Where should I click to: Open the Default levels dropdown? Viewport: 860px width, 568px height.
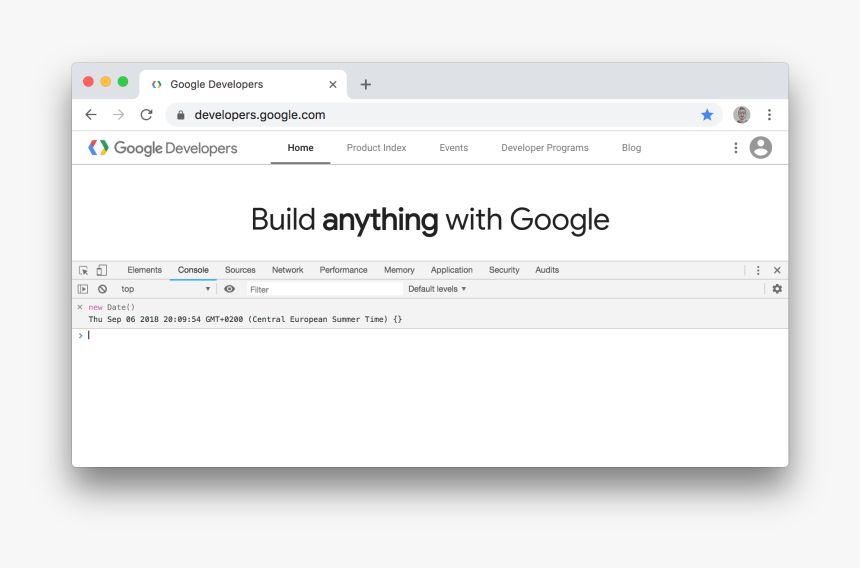click(437, 289)
